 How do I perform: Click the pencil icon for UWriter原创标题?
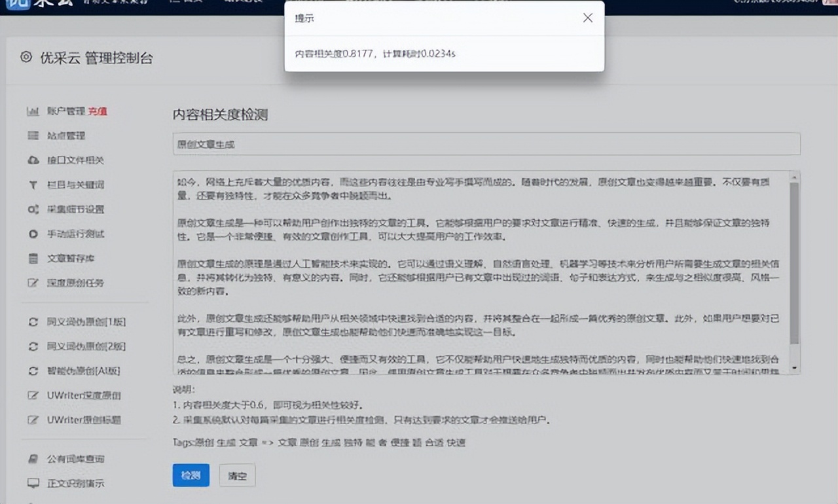point(33,420)
